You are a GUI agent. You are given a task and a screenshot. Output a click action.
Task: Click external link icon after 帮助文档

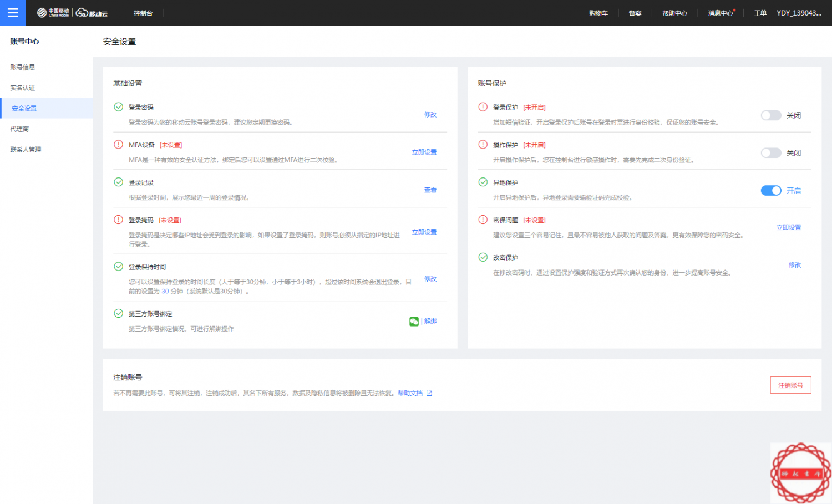pyautogui.click(x=429, y=393)
